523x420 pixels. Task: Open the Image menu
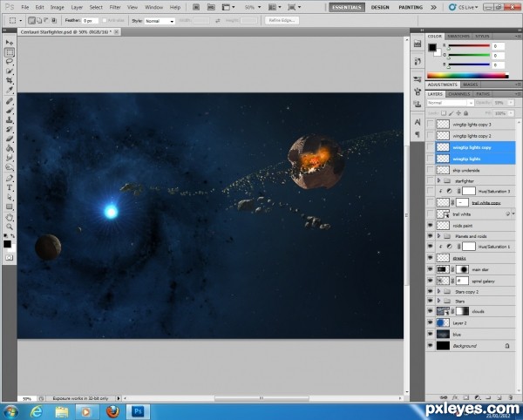point(57,7)
